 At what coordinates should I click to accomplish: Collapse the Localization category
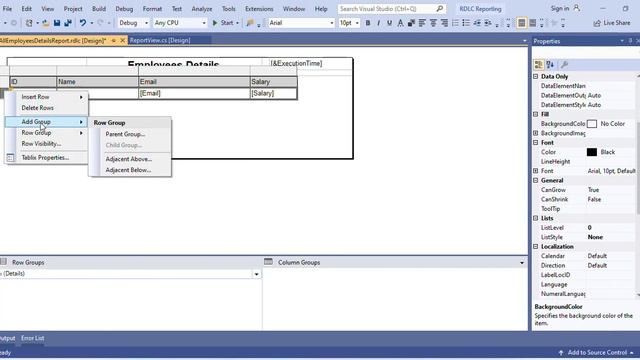pyautogui.click(x=536, y=247)
